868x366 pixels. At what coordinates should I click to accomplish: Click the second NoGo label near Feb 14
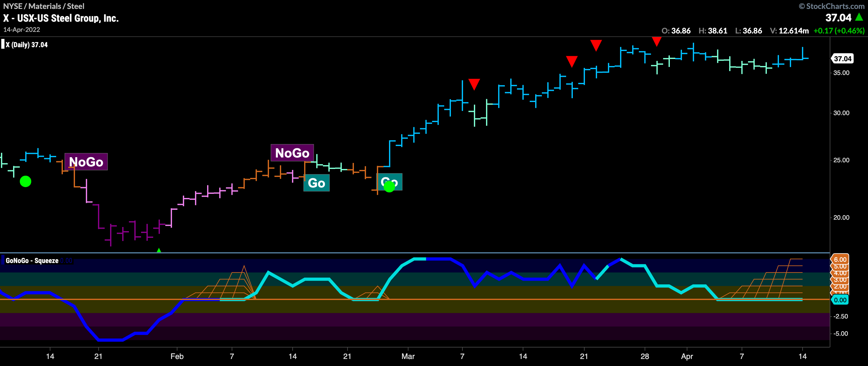tap(292, 153)
